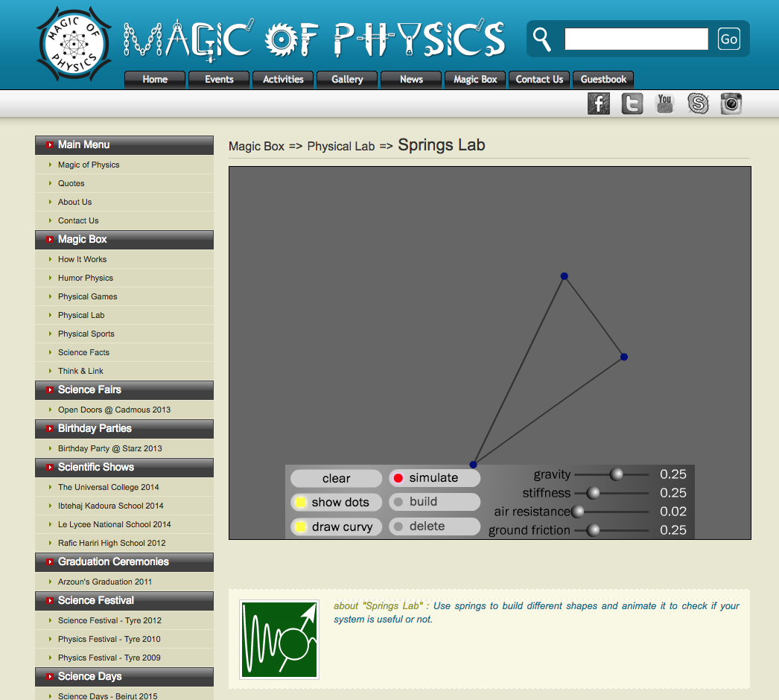Toggle the 'show dots' option
The width and height of the screenshot is (779, 700).
[x=336, y=502]
